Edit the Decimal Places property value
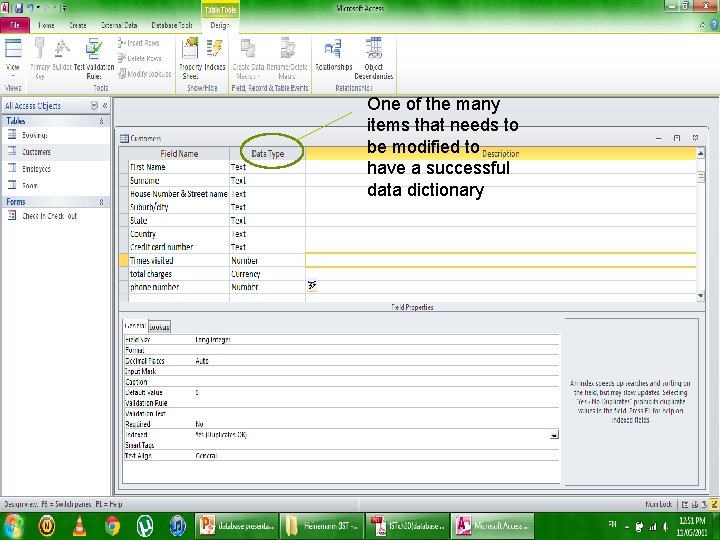Viewport: 720px width, 540px height. point(377,361)
